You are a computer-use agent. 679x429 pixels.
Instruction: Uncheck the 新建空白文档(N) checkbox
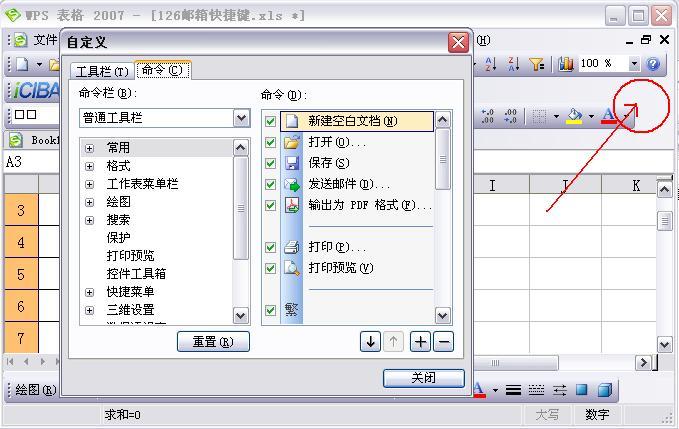click(x=270, y=122)
